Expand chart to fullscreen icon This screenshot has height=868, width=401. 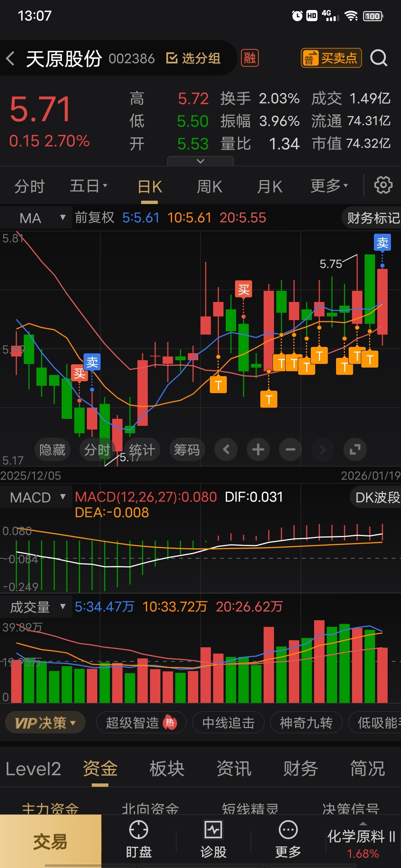355,450
